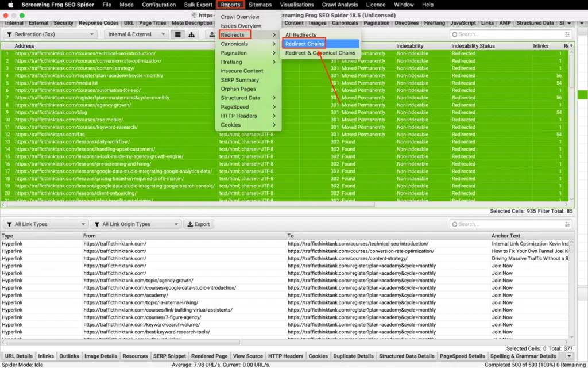Select Redirect Chains from the submenu
The height and width of the screenshot is (368, 588).
[x=304, y=44]
